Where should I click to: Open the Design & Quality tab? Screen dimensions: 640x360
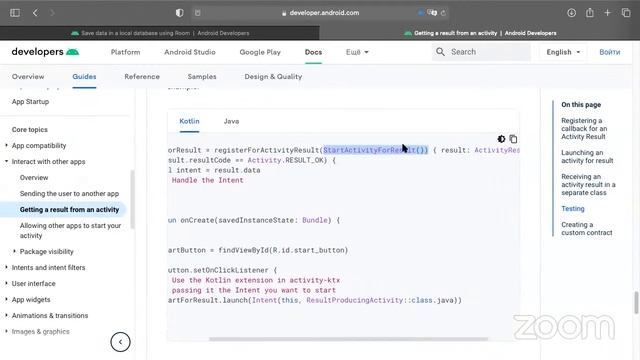273,76
